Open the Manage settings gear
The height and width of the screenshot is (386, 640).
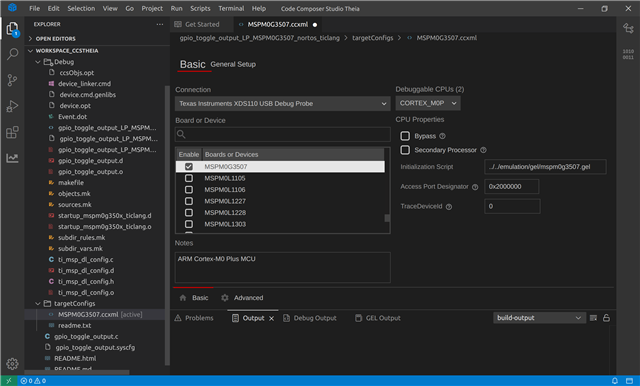pyautogui.click(x=12, y=364)
